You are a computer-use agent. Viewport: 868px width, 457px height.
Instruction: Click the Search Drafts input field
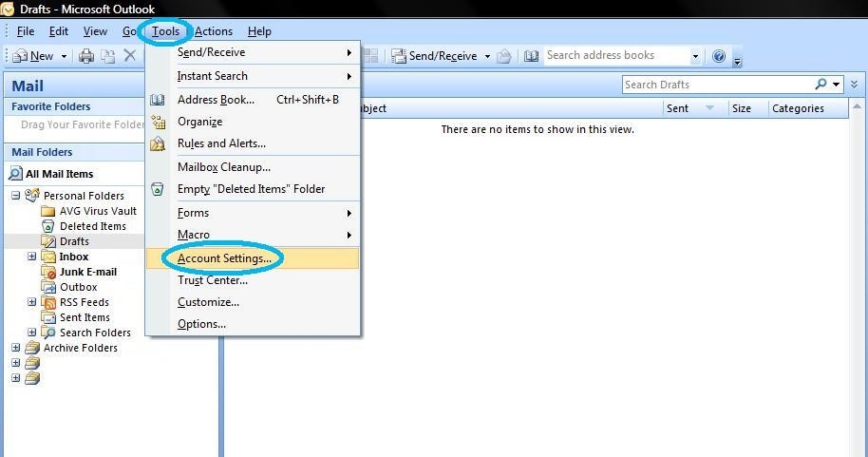tap(717, 85)
